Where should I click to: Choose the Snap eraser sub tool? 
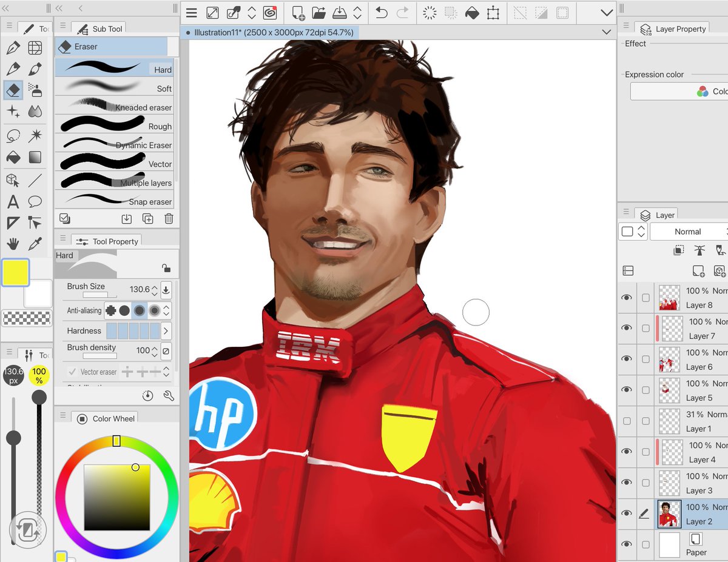coord(114,199)
